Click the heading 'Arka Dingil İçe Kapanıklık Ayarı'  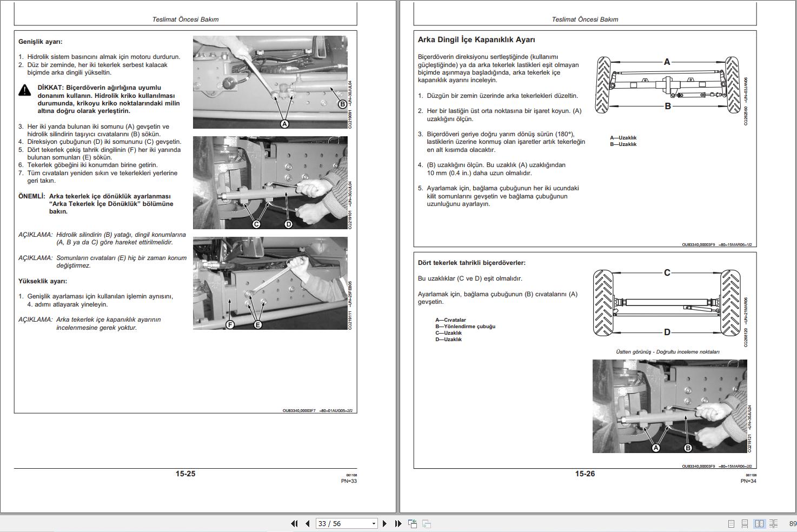pyautogui.click(x=476, y=39)
